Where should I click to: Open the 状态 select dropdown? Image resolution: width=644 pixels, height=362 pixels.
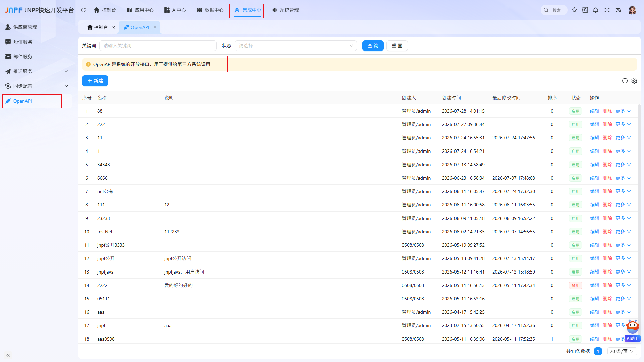(x=296, y=46)
